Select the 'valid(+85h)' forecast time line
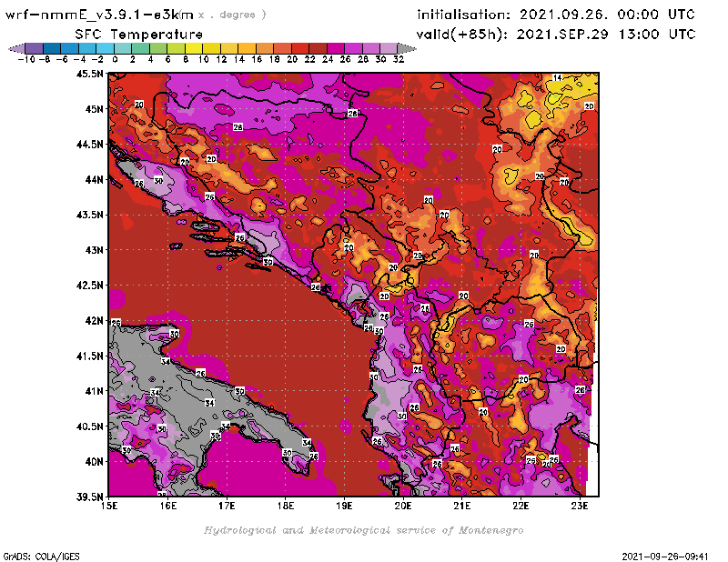Viewport: 728px width, 562px height. 556,35
